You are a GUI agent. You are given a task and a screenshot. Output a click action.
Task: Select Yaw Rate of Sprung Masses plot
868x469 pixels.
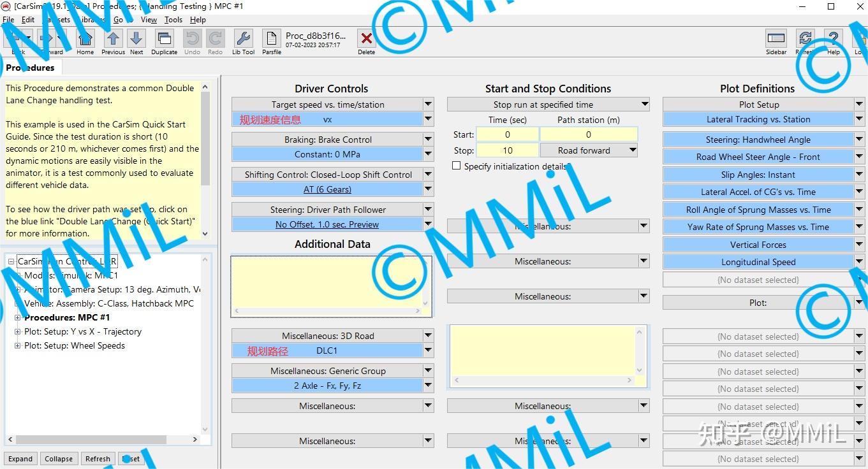[x=758, y=227]
